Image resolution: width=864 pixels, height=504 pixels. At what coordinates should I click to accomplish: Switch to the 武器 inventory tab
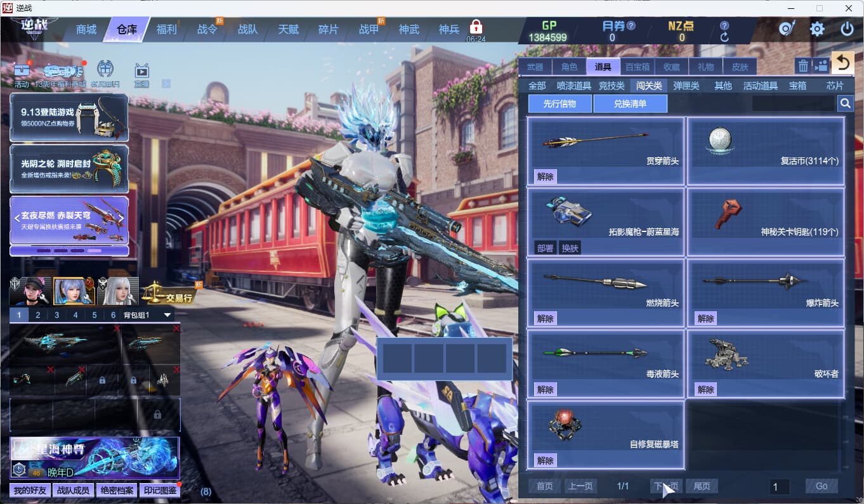click(535, 67)
